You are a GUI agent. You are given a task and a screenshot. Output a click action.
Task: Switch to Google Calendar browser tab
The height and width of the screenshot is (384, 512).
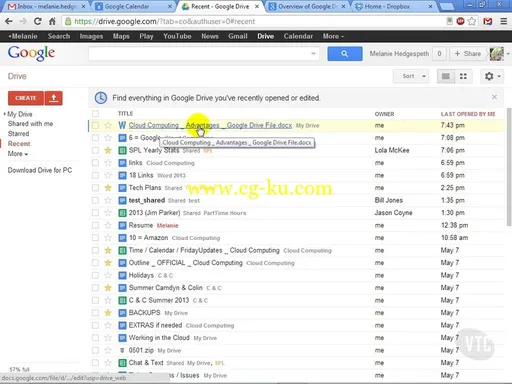coord(133,6)
